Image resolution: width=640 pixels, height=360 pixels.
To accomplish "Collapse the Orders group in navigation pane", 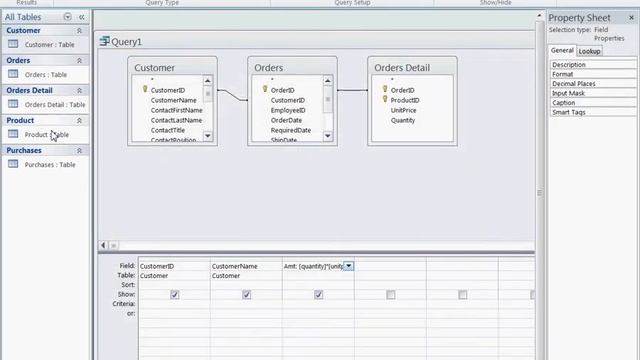I will tap(79, 60).
